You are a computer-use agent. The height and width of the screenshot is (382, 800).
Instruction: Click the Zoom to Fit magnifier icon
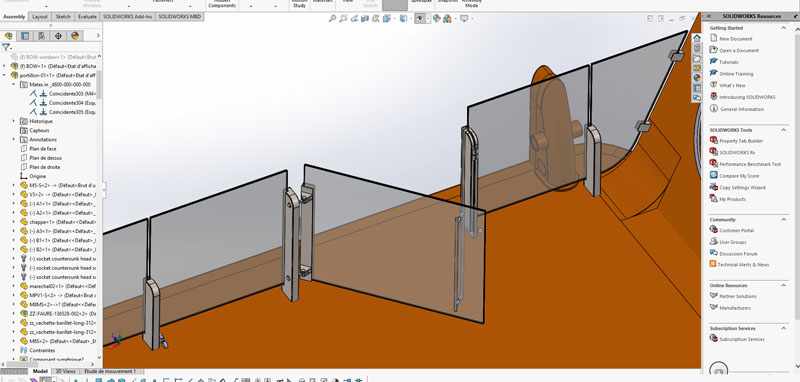(332, 18)
